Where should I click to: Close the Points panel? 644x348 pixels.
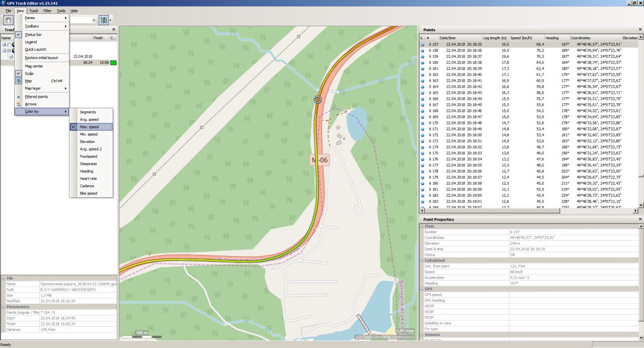pos(640,30)
